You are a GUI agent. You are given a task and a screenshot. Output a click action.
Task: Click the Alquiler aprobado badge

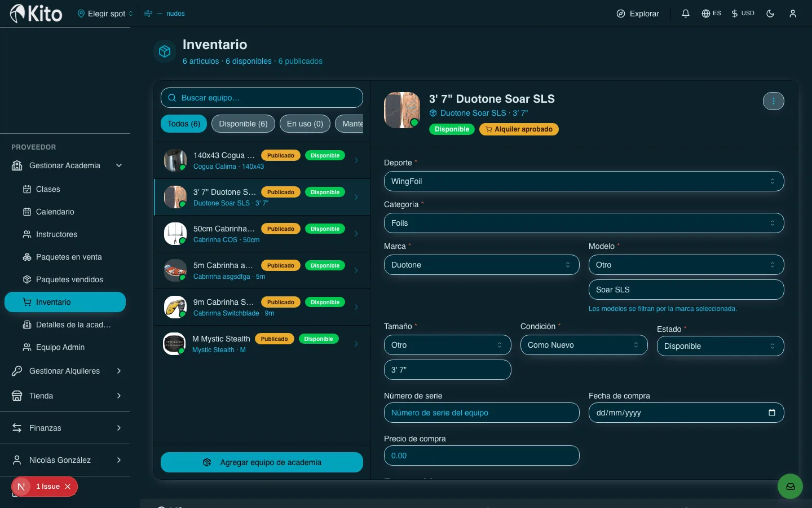point(519,129)
